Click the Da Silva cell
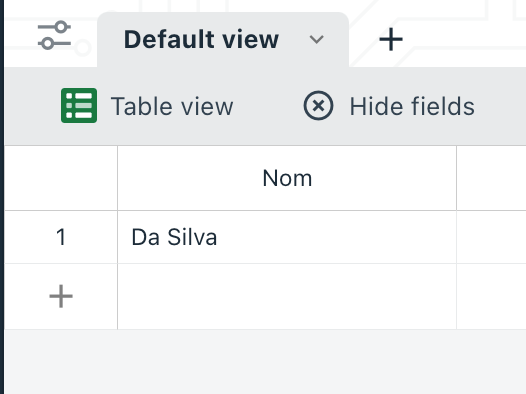The width and height of the screenshot is (526, 394). (287, 237)
